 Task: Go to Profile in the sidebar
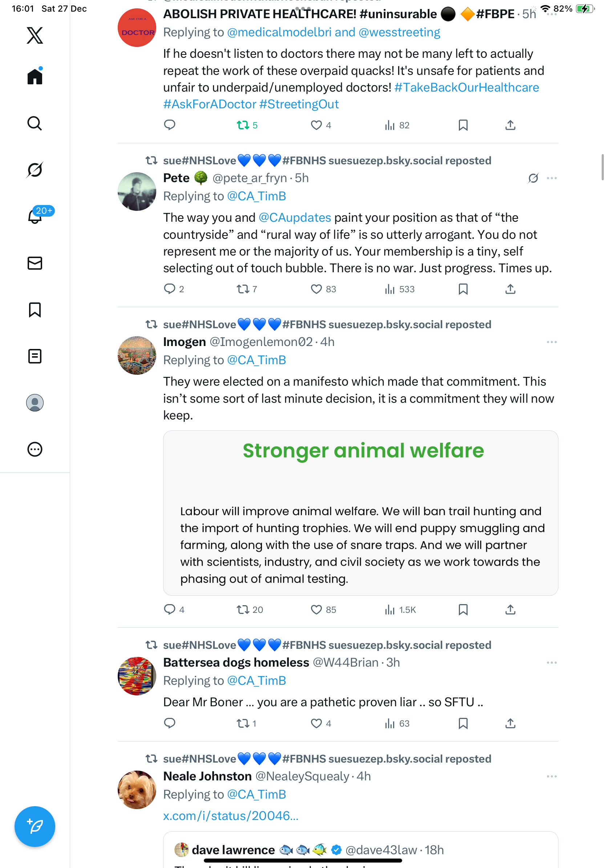tap(35, 403)
